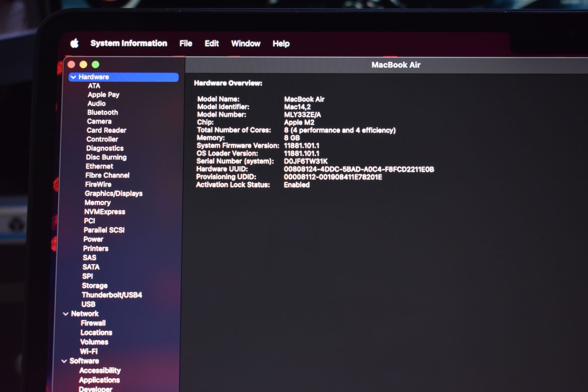Select Power in the sidebar

pos(93,239)
